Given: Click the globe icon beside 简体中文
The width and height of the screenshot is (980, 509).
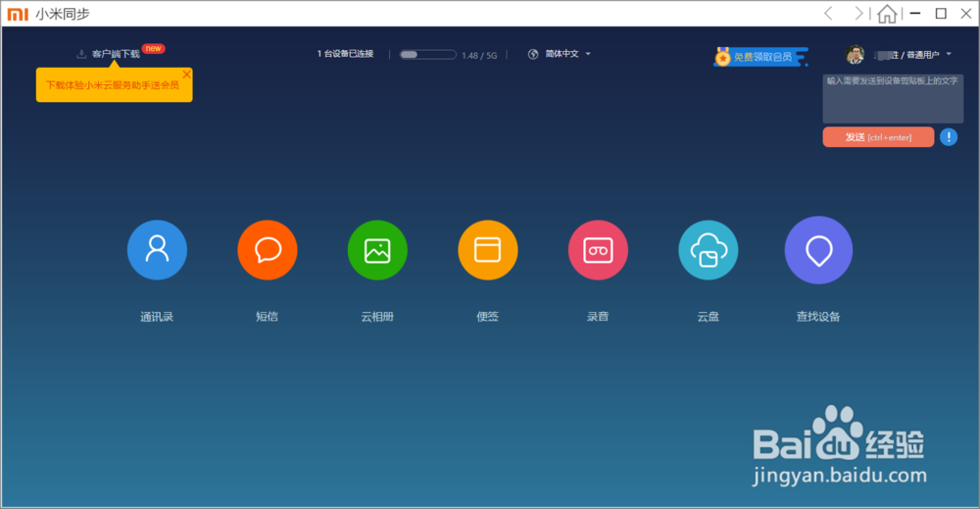Looking at the screenshot, I should 533,54.
